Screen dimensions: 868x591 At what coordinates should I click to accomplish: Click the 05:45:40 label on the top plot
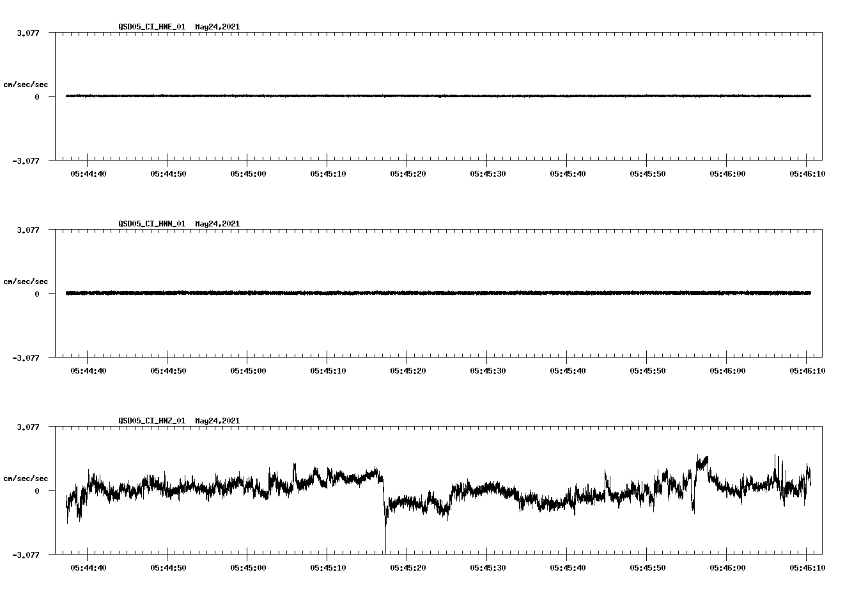[569, 173]
